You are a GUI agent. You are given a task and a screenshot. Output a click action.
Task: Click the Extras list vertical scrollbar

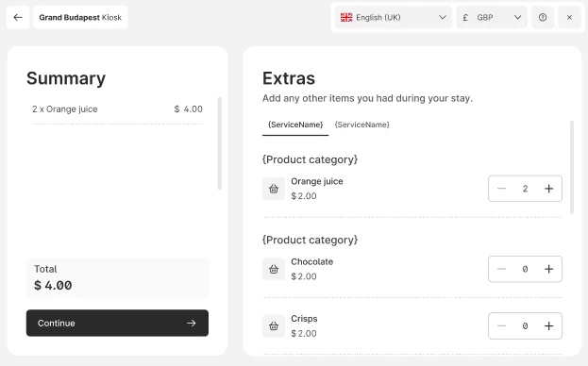572,167
